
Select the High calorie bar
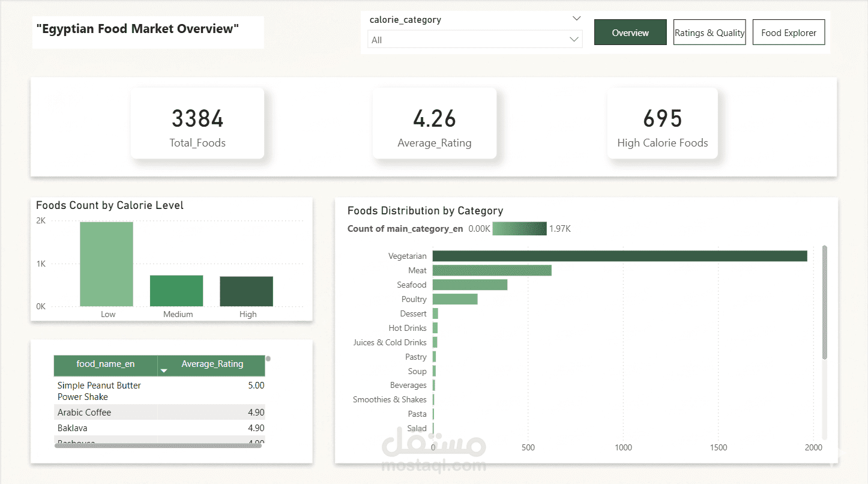pos(246,292)
